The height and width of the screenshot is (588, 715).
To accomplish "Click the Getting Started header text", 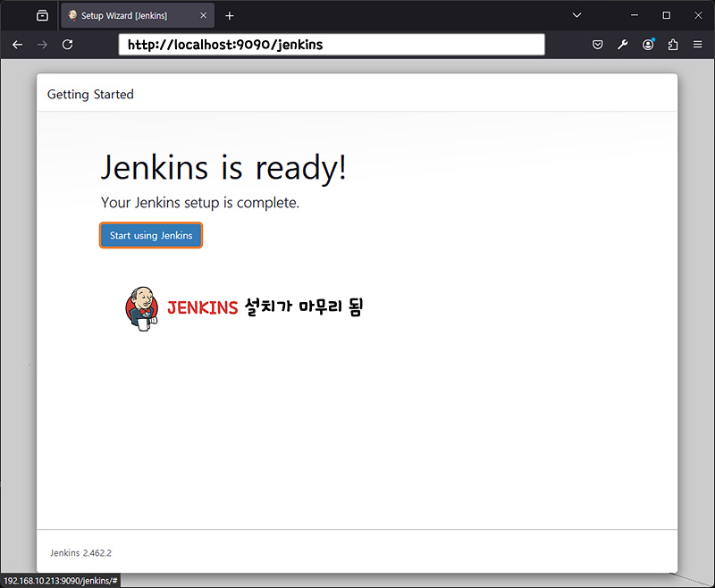I will click(x=90, y=95).
